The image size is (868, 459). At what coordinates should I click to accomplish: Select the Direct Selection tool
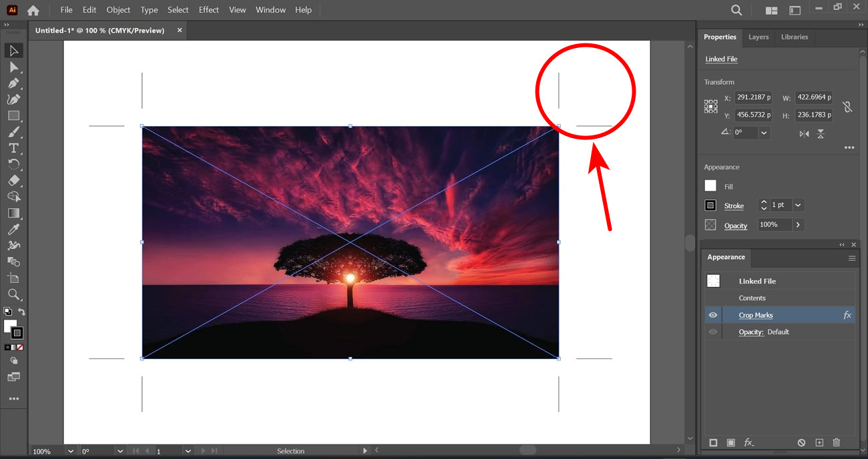click(13, 67)
